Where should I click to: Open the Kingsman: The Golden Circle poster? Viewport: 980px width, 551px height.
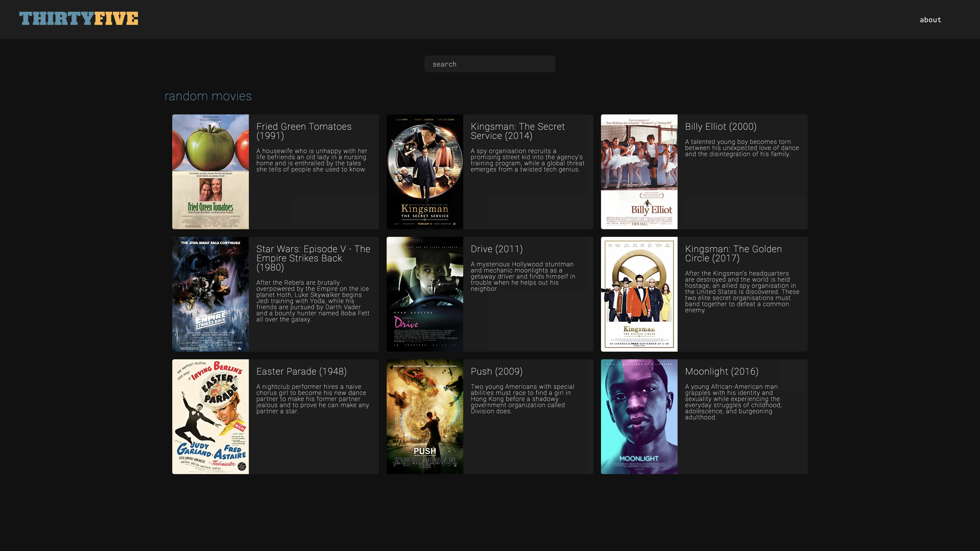point(639,294)
